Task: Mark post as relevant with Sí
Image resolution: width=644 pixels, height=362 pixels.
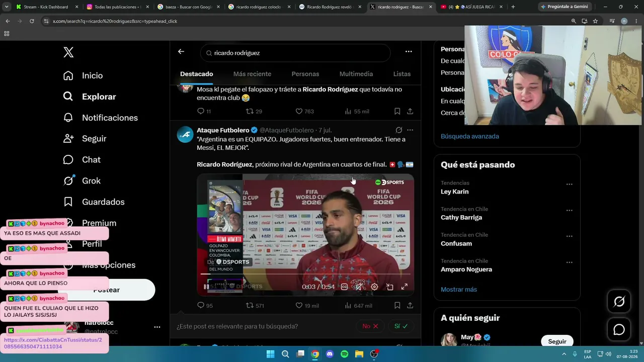Action: (x=401, y=326)
